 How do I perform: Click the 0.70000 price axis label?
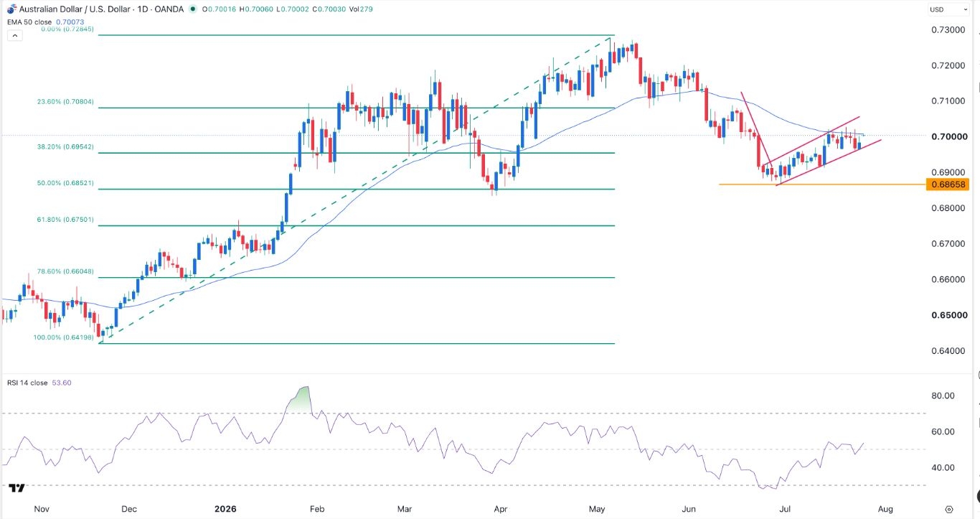click(x=948, y=136)
